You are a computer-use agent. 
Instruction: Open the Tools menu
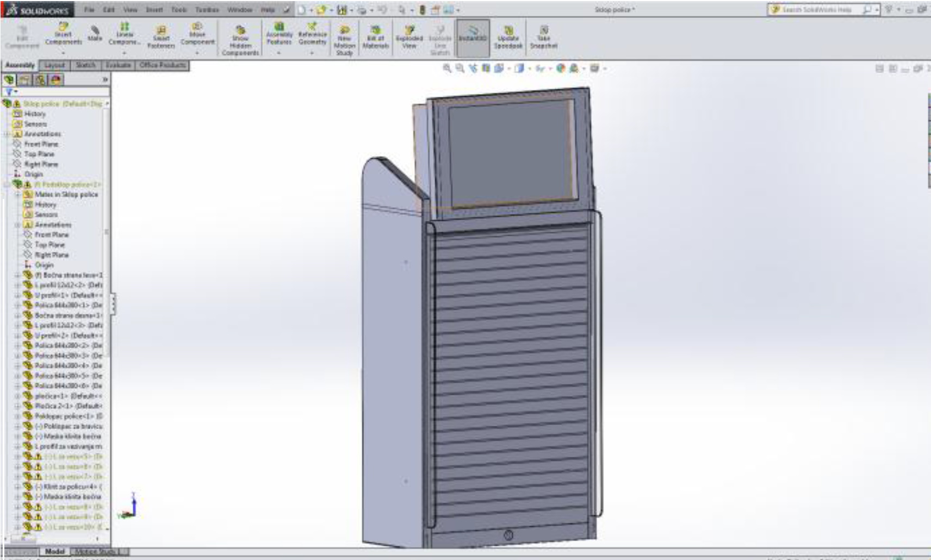point(179,10)
